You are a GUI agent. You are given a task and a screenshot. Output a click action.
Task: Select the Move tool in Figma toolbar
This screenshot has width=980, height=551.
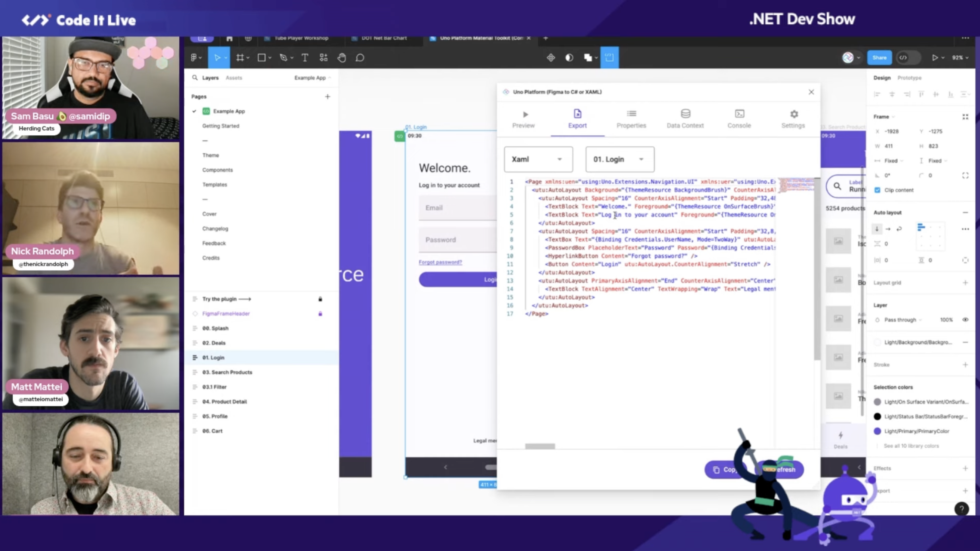pos(217,58)
